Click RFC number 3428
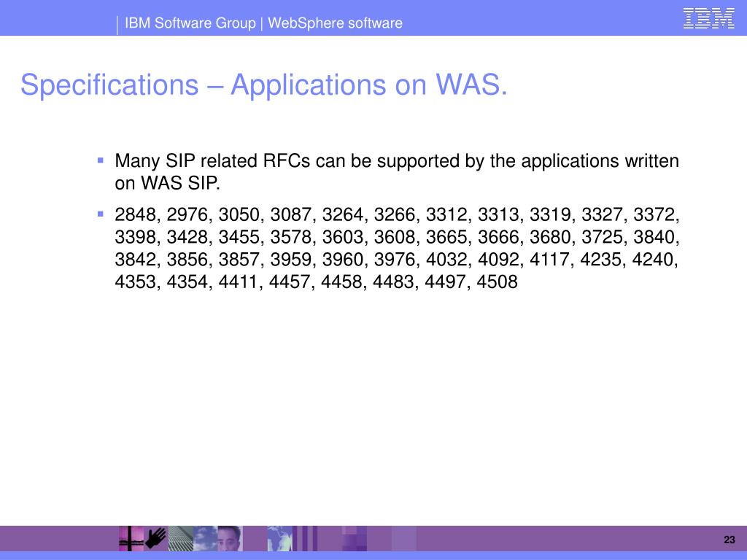747x560 pixels. pos(187,237)
